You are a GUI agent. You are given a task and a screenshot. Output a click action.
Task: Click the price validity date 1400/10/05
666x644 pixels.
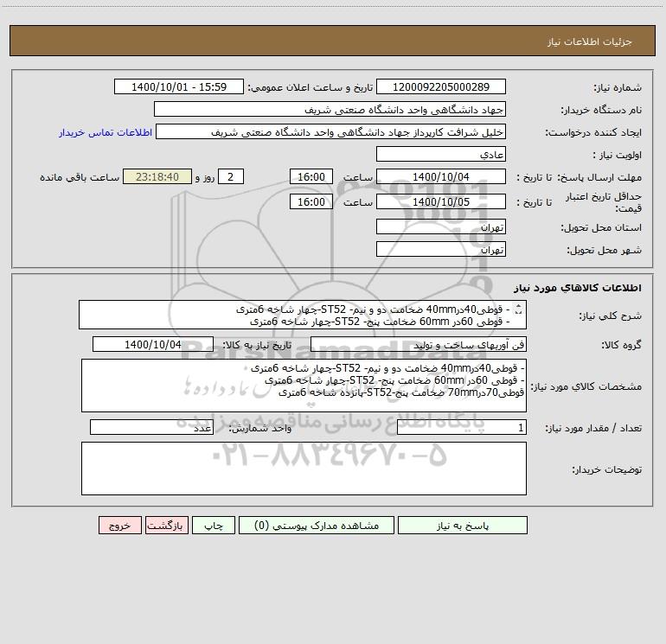(x=441, y=201)
